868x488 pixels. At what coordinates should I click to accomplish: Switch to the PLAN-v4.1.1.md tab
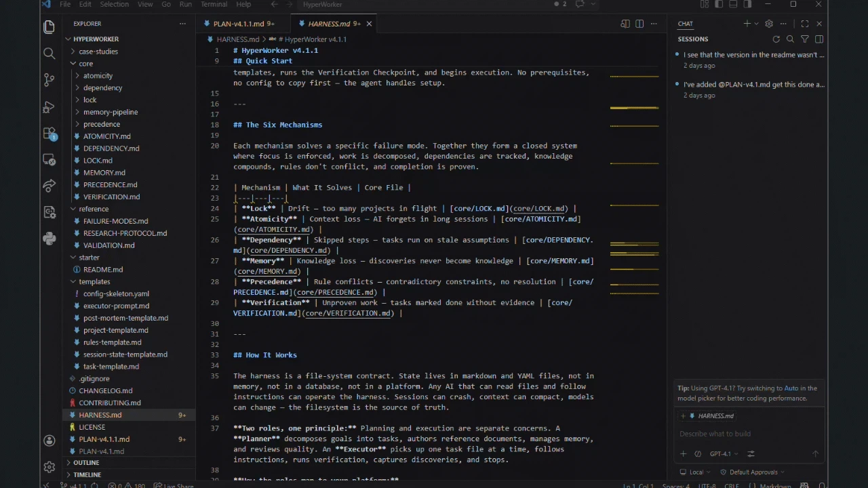coord(238,24)
